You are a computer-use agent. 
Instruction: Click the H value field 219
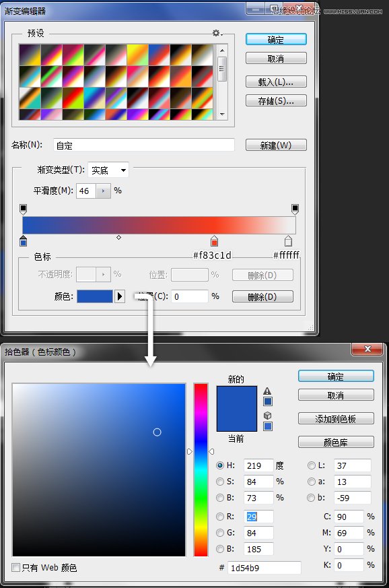coord(258,465)
